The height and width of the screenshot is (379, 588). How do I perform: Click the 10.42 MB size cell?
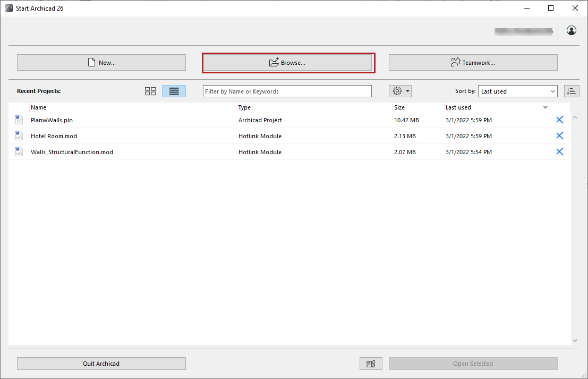click(x=406, y=120)
